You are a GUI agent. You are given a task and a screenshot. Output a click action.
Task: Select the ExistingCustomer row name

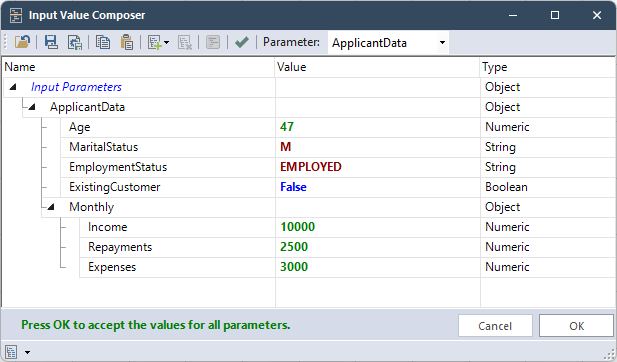click(115, 187)
